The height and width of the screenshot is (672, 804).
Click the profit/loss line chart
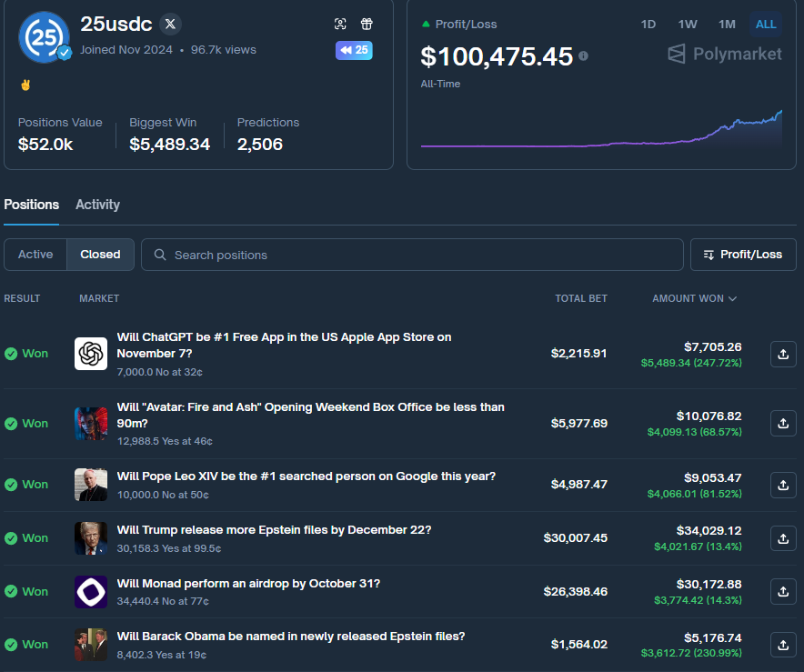tap(601, 128)
